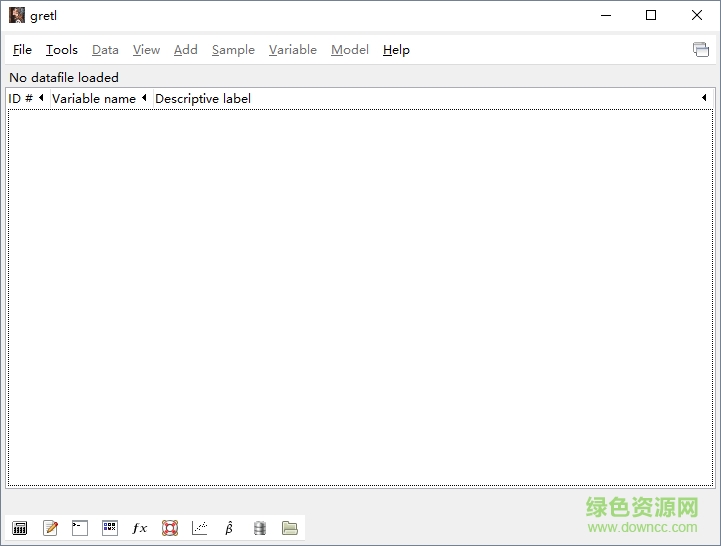Open the function packages fx icon

[140, 528]
